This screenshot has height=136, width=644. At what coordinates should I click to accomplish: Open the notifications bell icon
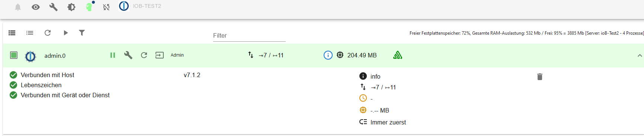coord(17,7)
